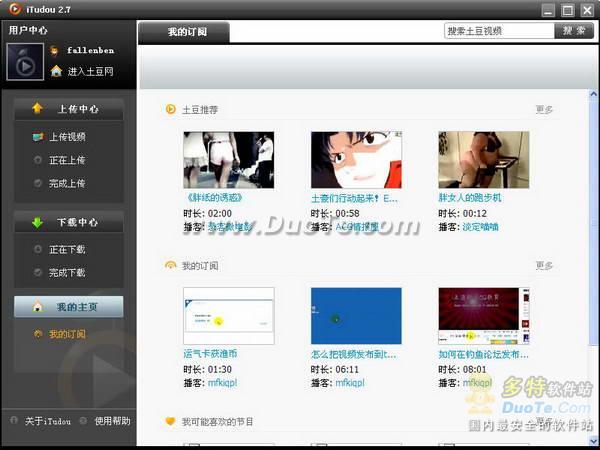Select 完成下载 in the sidebar

[x=67, y=273]
